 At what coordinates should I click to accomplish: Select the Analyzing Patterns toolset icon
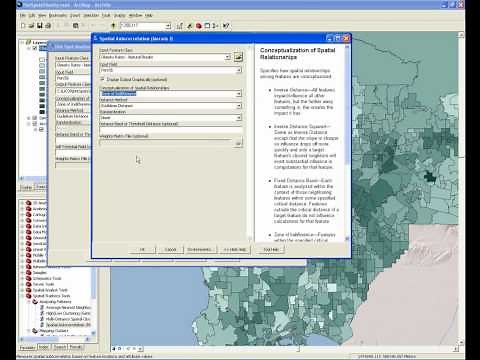[x=35, y=302]
